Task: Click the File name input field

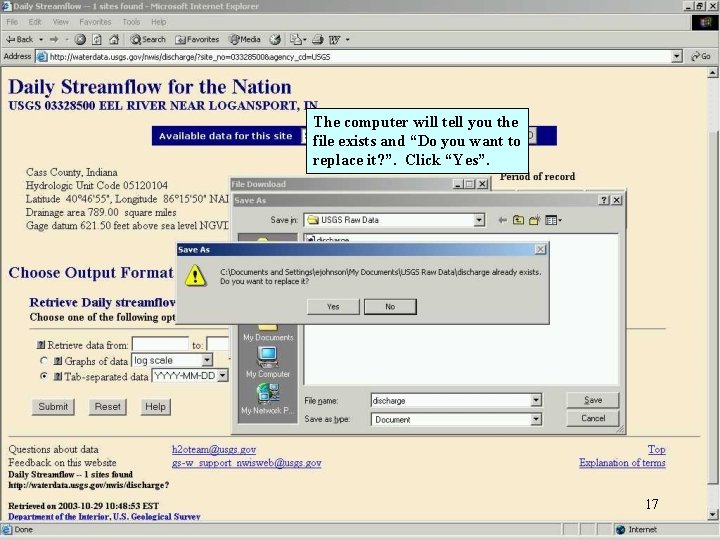Action: point(450,400)
